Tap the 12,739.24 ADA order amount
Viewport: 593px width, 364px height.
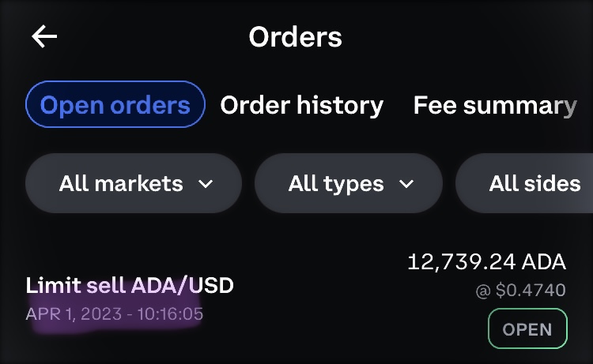point(486,262)
